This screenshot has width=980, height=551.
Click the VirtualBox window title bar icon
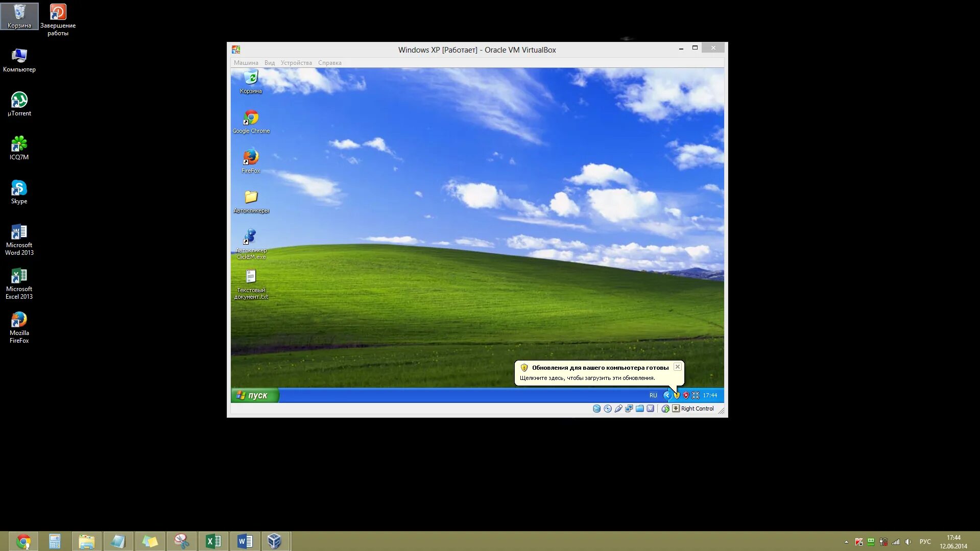point(235,50)
